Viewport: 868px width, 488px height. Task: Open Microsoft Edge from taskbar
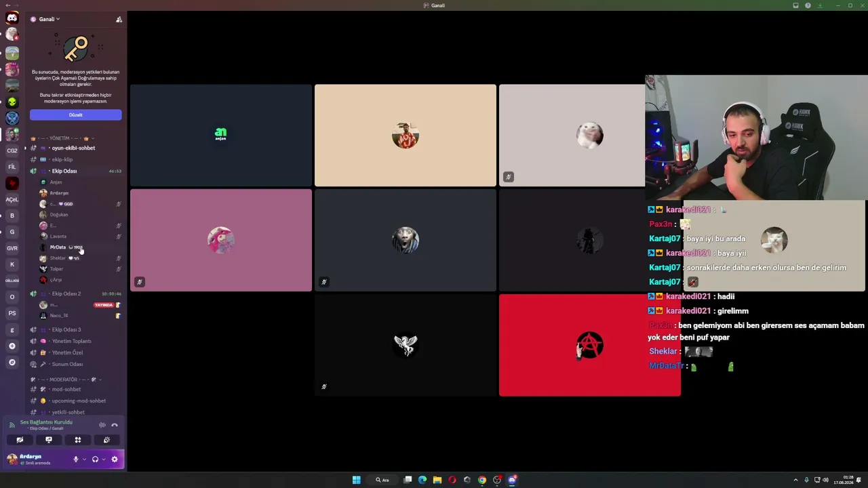pyautogui.click(x=422, y=480)
